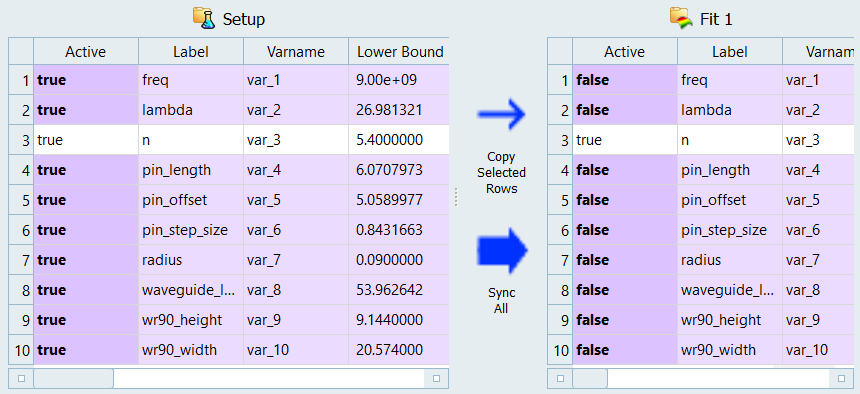Select the Lower Bound column header
The image size is (860, 394).
(x=399, y=52)
